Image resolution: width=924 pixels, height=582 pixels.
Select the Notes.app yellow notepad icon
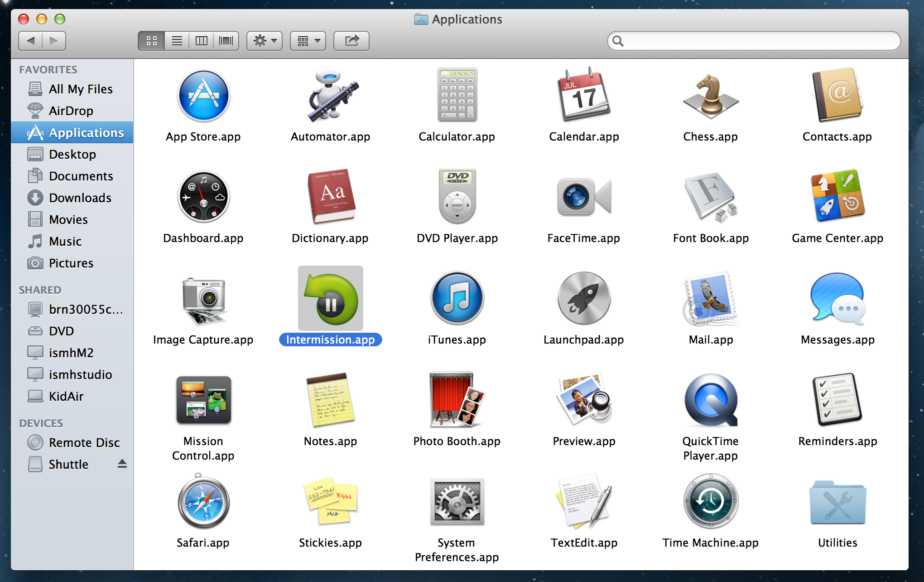pos(331,400)
